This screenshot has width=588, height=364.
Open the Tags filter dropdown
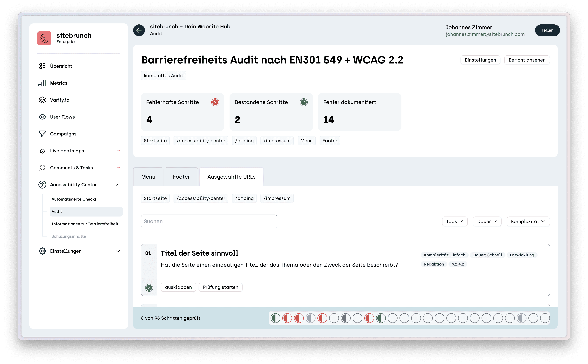455,221
